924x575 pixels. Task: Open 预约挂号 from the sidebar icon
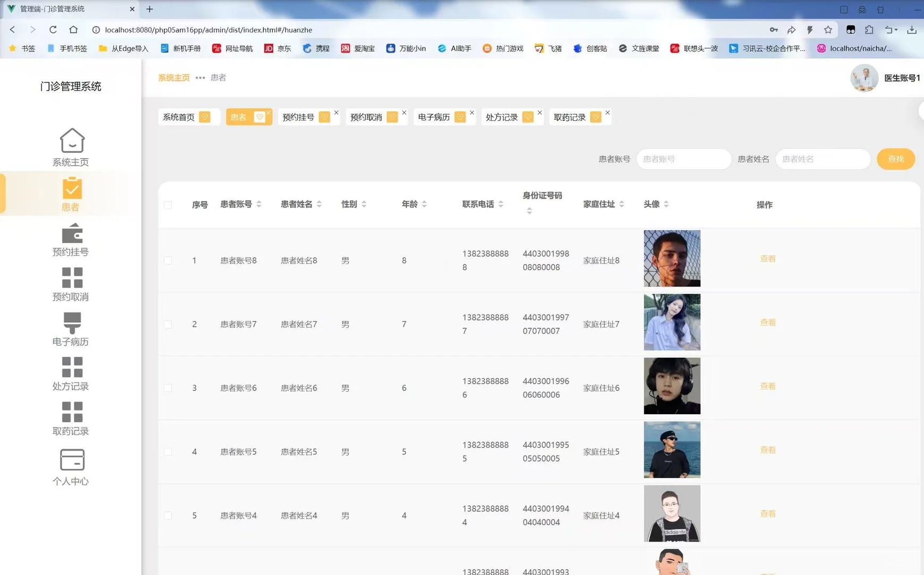click(71, 233)
